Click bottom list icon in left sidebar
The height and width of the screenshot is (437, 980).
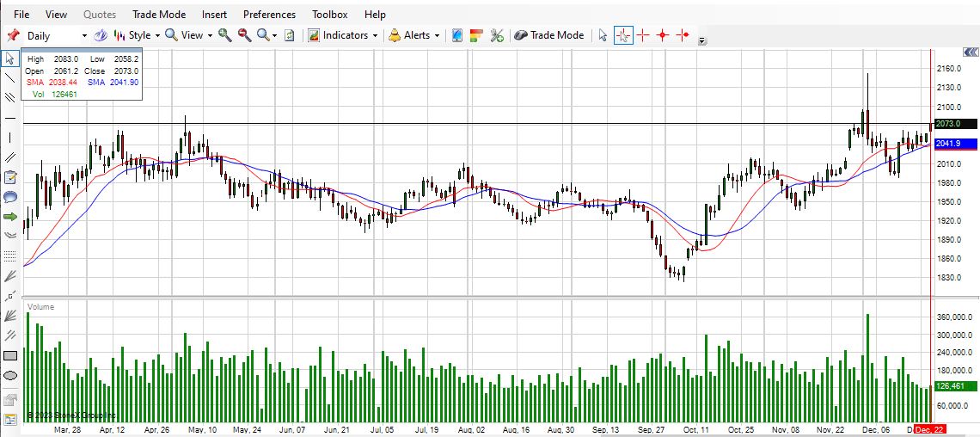(x=10, y=420)
